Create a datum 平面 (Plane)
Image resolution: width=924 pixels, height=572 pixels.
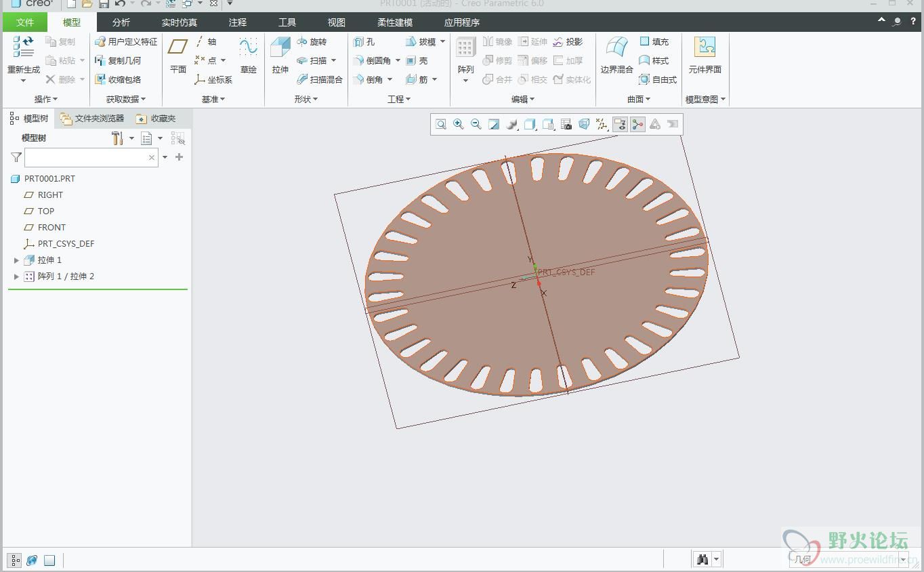(x=178, y=56)
